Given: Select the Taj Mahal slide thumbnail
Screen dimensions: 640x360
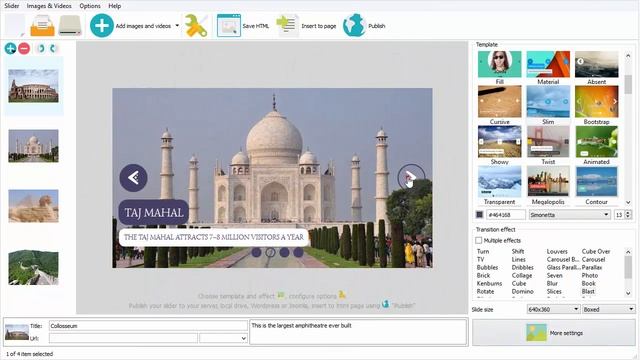Looking at the screenshot, I should pyautogui.click(x=33, y=146).
